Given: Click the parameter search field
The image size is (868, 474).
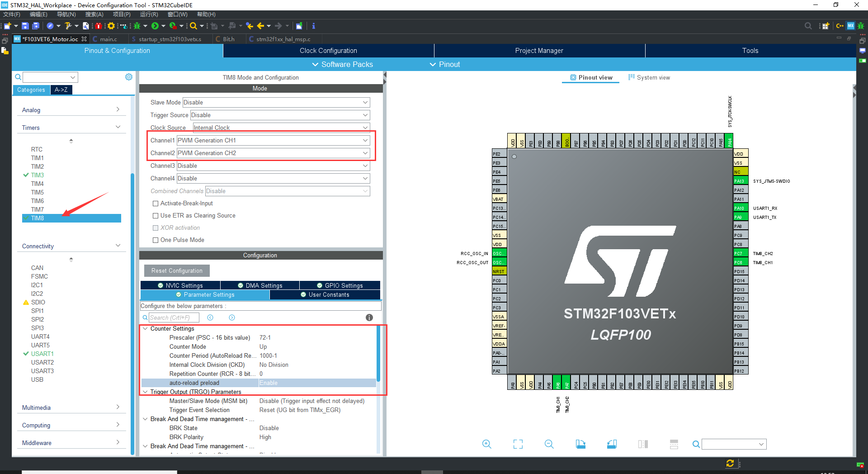Looking at the screenshot, I should pos(174,318).
